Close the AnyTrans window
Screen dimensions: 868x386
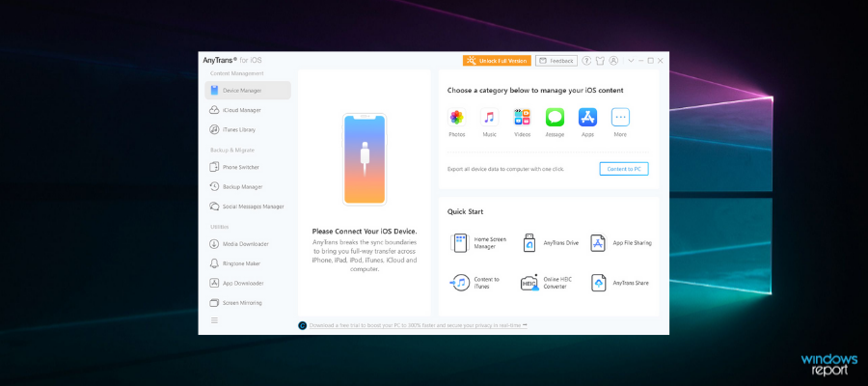coord(660,61)
